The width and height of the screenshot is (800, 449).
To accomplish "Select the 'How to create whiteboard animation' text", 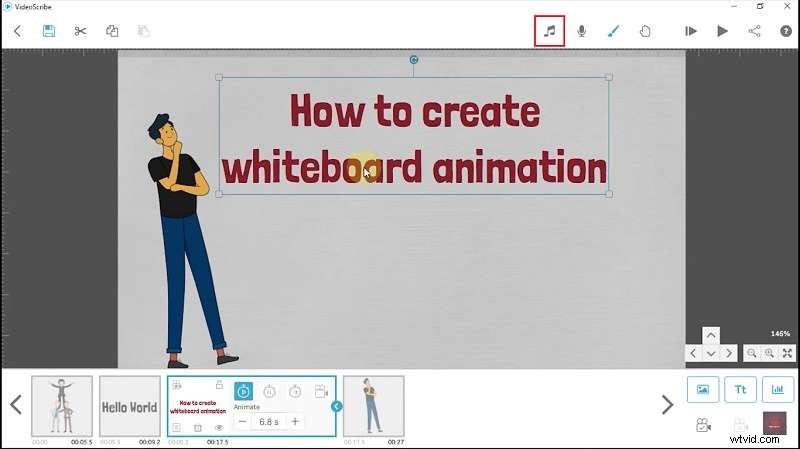I will pos(414,138).
